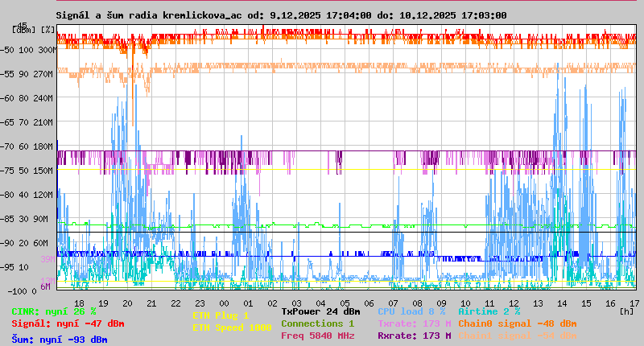Click the '22' hour tick on the X-axis
This screenshot has height=346, width=644.
[x=175, y=303]
